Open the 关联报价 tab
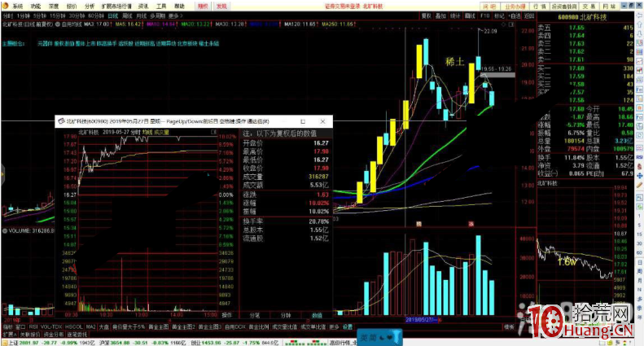The width and height of the screenshot is (644, 346). [30, 335]
